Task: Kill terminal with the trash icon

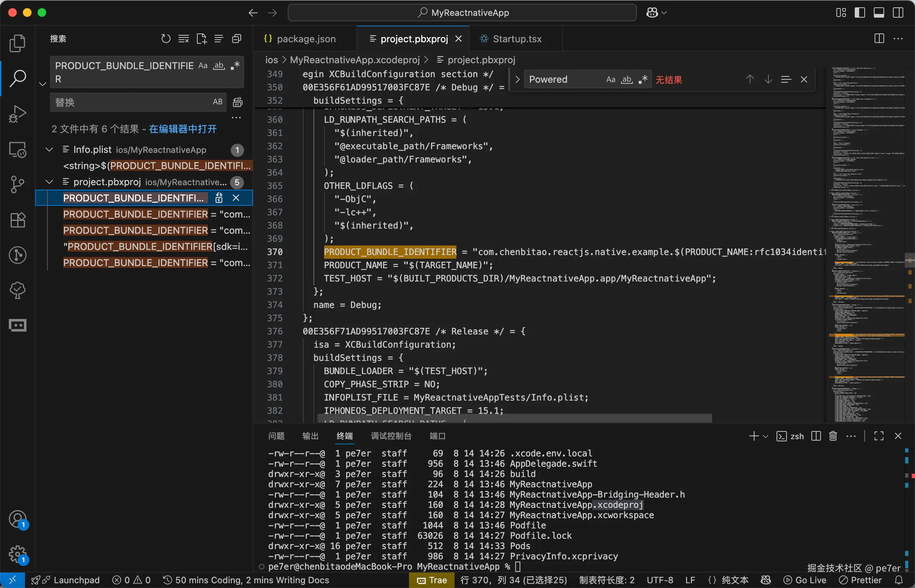Action: point(833,436)
